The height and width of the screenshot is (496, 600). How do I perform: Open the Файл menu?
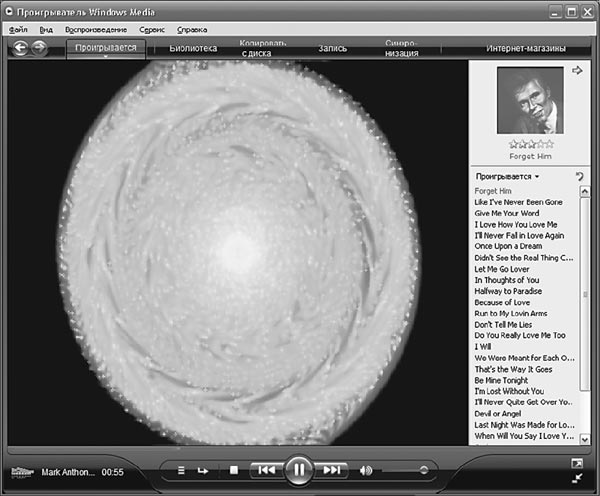[x=18, y=29]
